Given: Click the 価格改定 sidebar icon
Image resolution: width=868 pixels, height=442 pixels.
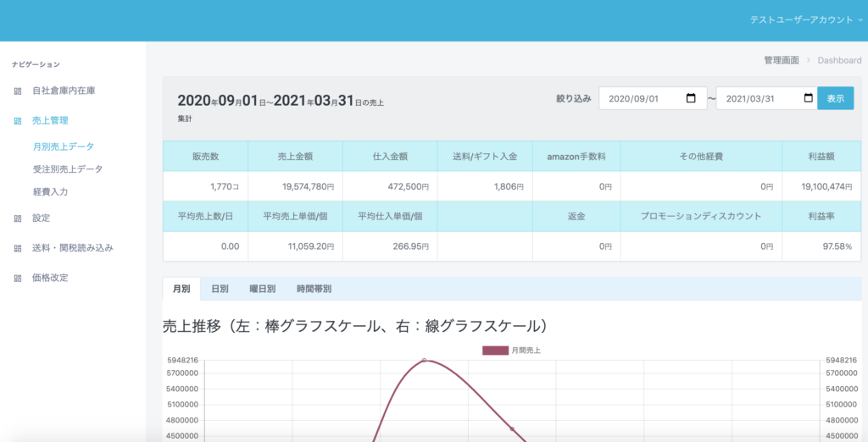Looking at the screenshot, I should (x=18, y=278).
